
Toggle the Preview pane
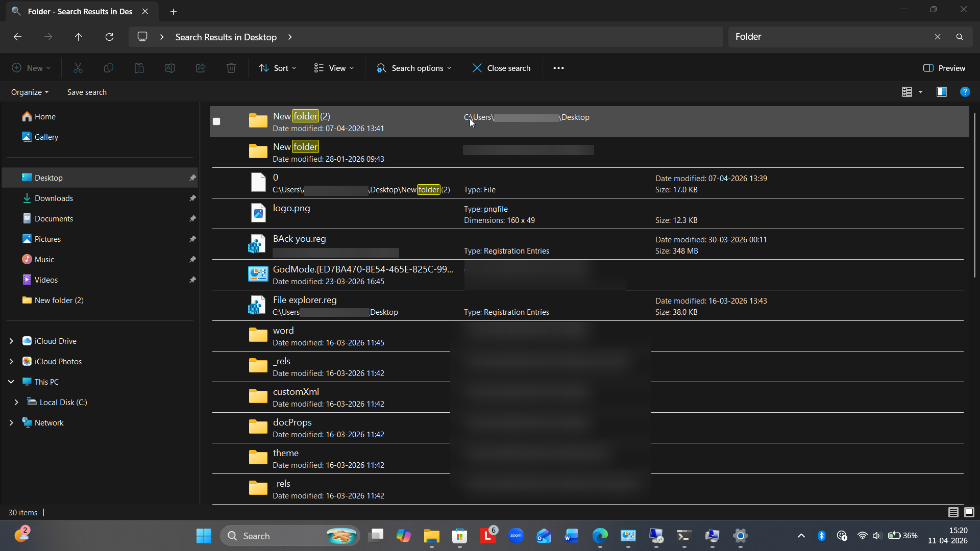(x=944, y=68)
